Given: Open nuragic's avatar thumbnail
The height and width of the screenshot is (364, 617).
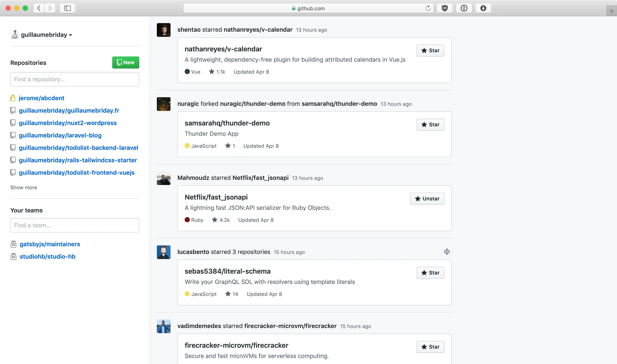Looking at the screenshot, I should [164, 104].
